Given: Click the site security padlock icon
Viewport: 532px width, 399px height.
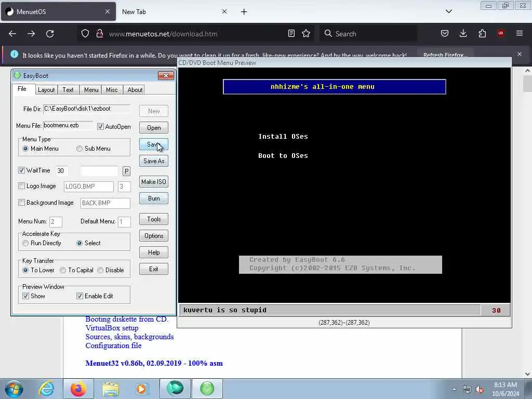Looking at the screenshot, I should (99, 34).
